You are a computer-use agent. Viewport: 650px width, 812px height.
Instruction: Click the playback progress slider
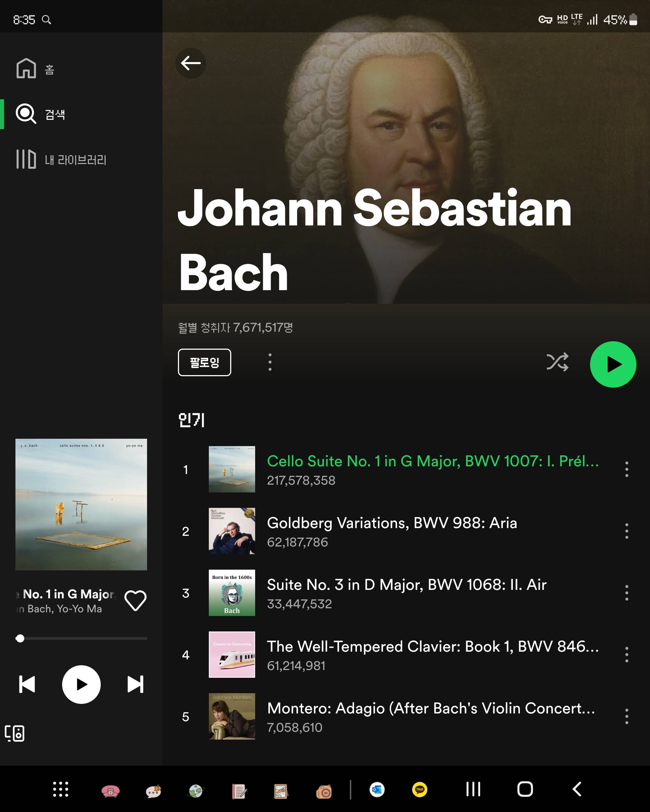(81, 638)
